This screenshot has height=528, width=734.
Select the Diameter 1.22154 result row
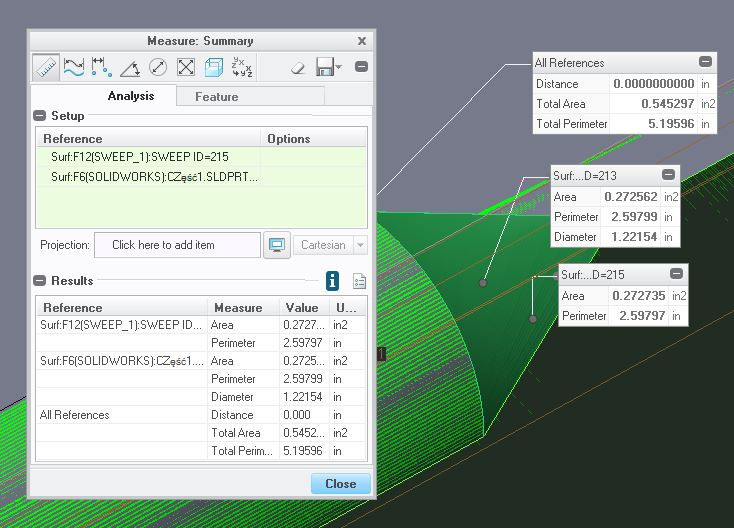click(x=201, y=397)
